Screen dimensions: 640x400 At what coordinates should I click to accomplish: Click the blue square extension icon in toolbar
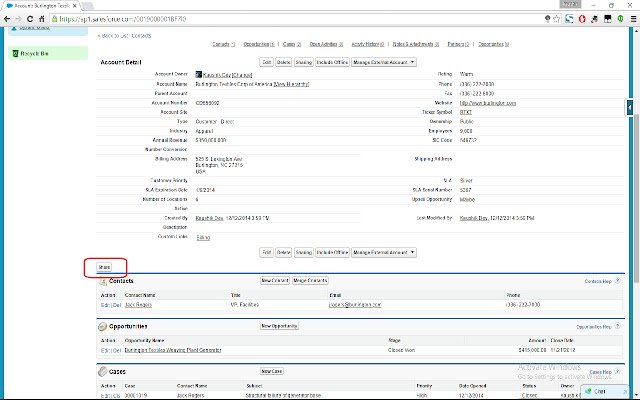coord(569,19)
